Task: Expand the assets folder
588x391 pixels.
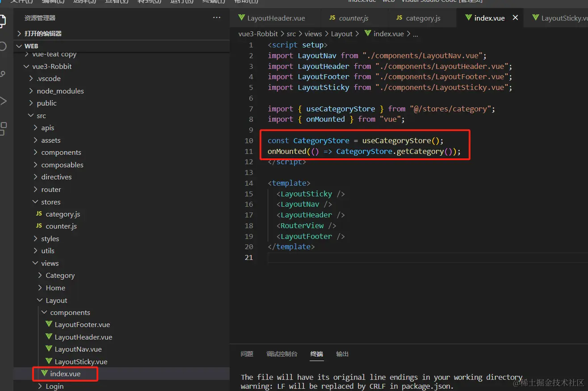Action: tap(35, 140)
